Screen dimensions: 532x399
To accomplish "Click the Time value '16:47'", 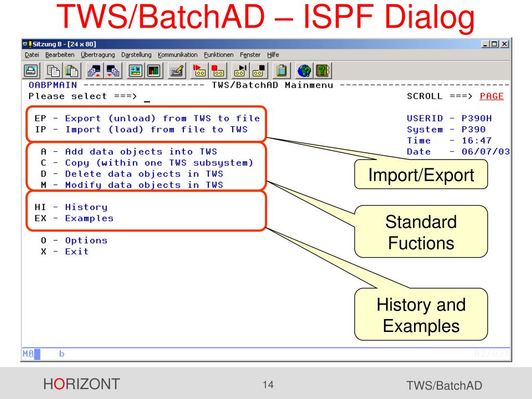I will pyautogui.click(x=476, y=141).
